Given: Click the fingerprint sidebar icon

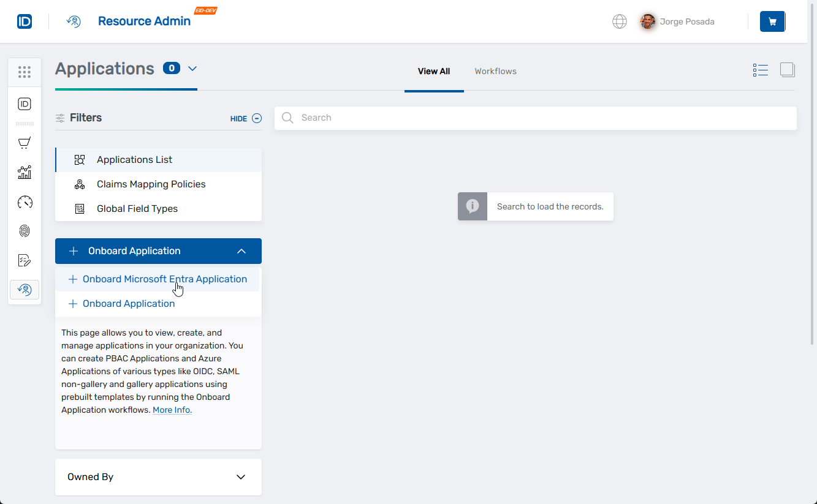Looking at the screenshot, I should 25,231.
